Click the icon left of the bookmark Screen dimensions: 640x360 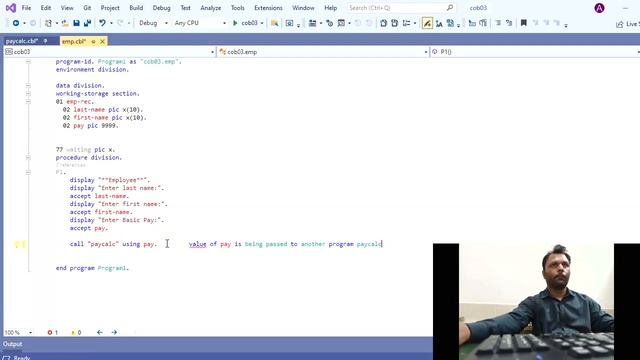509,23
